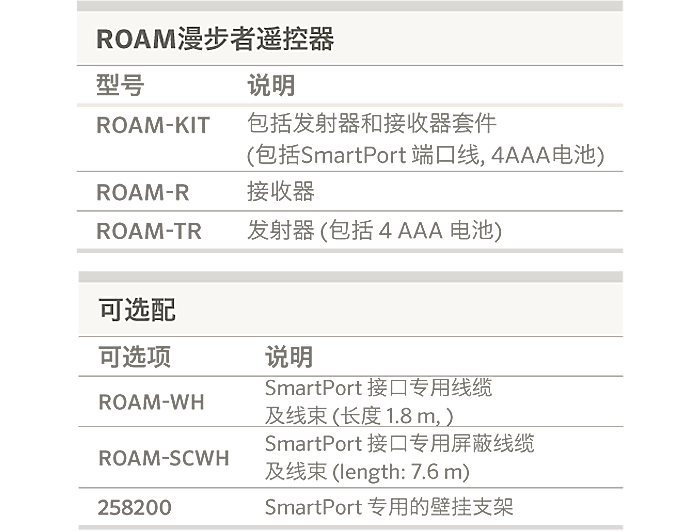Click 说明 header beside 可选项
This screenshot has width=700, height=531.
click(288, 356)
